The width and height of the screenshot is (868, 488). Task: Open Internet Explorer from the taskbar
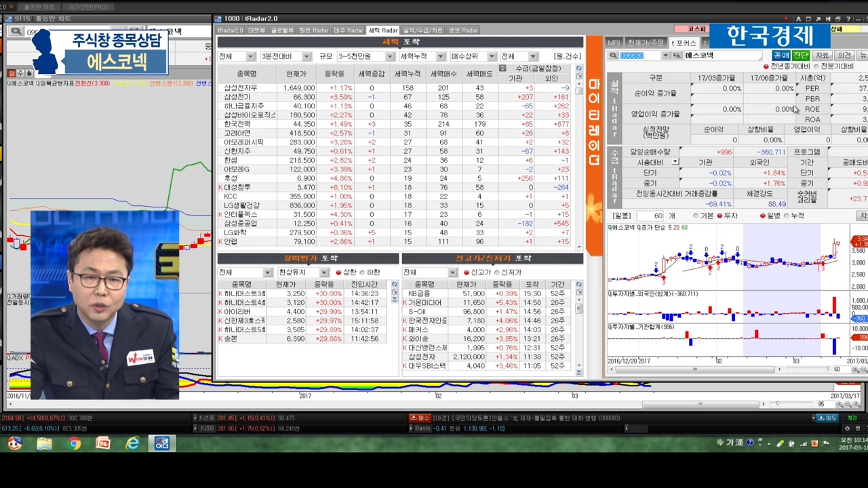click(133, 443)
